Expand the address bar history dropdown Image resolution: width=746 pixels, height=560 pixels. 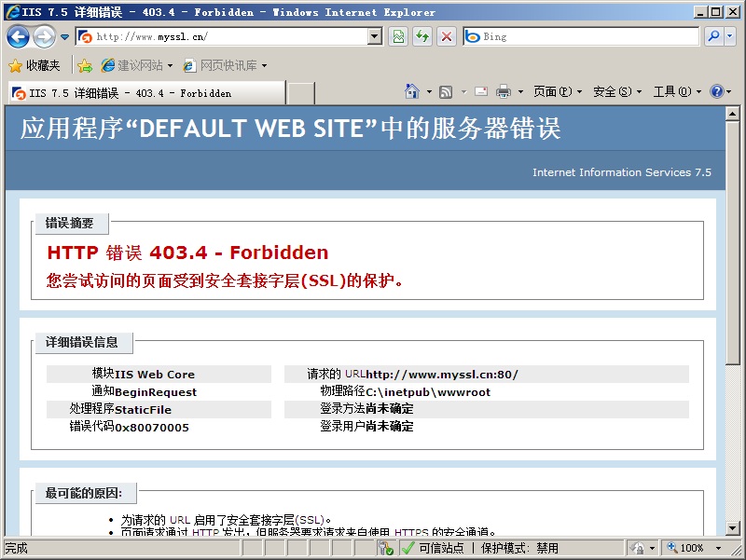(375, 36)
